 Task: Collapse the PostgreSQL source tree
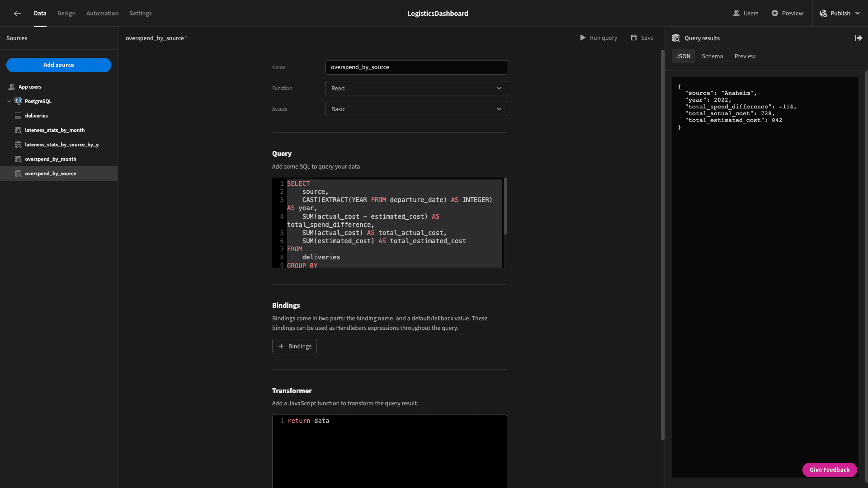pyautogui.click(x=9, y=101)
